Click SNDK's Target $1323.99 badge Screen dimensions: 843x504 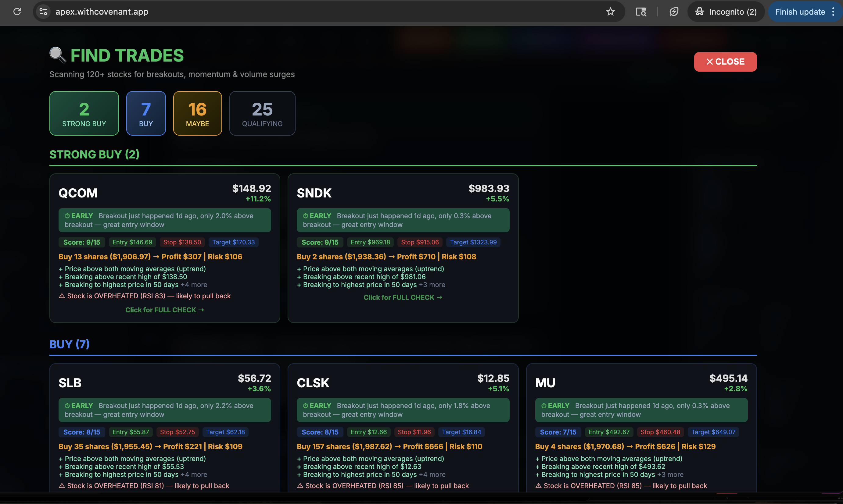[473, 242]
